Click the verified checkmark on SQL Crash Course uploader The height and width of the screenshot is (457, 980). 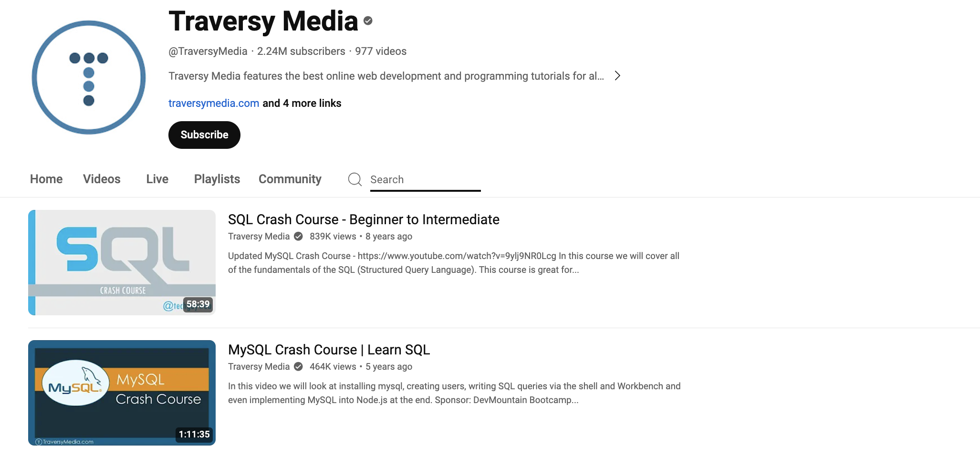click(x=298, y=236)
